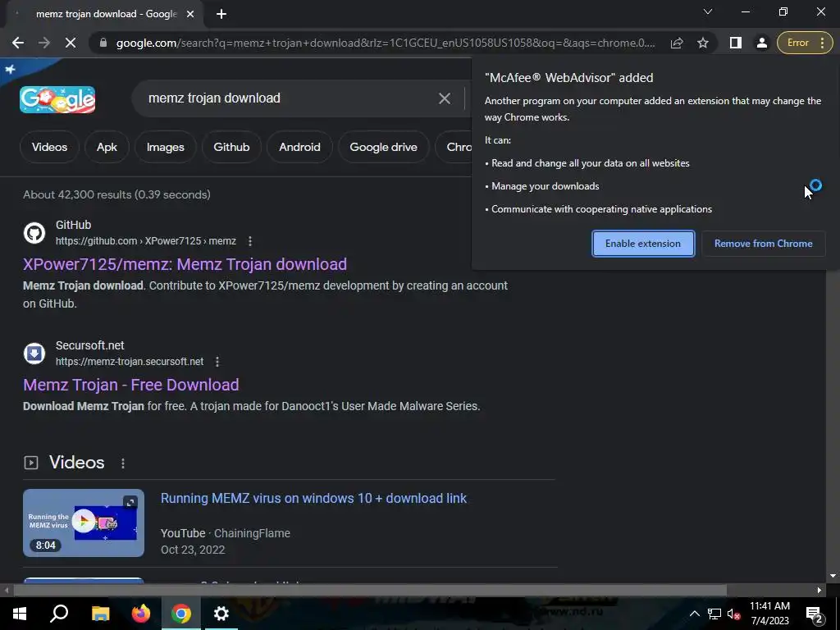Click Enable extension for McAfee WebAdvisor
Image resolution: width=840 pixels, height=630 pixels.
[x=643, y=244]
